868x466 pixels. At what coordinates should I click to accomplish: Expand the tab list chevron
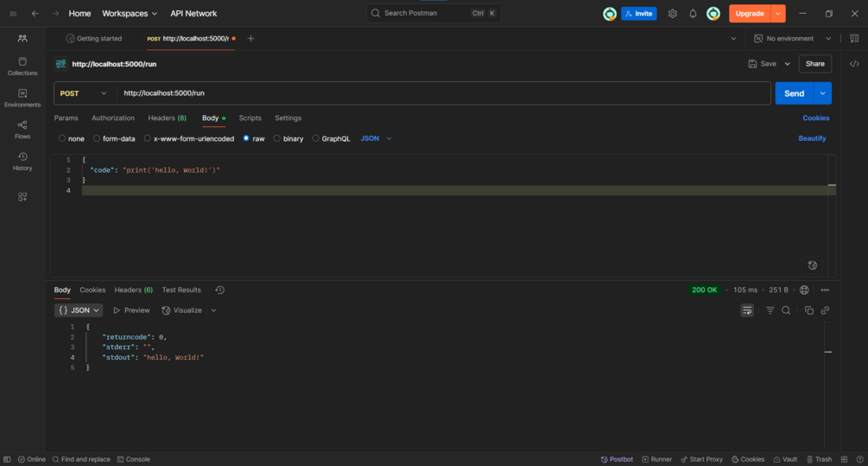coord(733,38)
